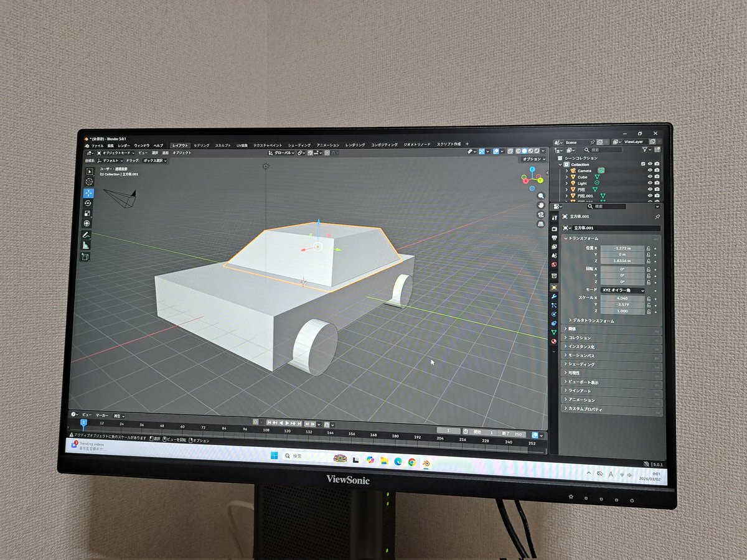Select the Annotate tool

coord(87,235)
